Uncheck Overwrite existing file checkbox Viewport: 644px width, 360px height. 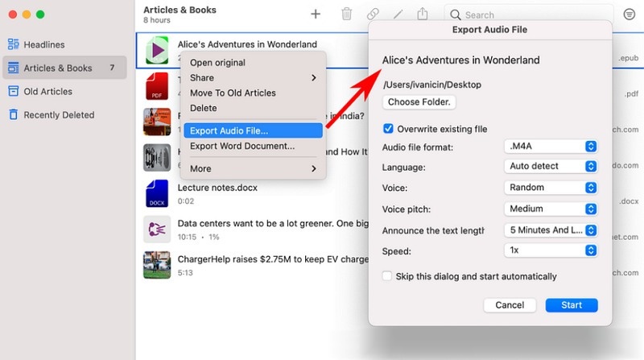coord(388,129)
